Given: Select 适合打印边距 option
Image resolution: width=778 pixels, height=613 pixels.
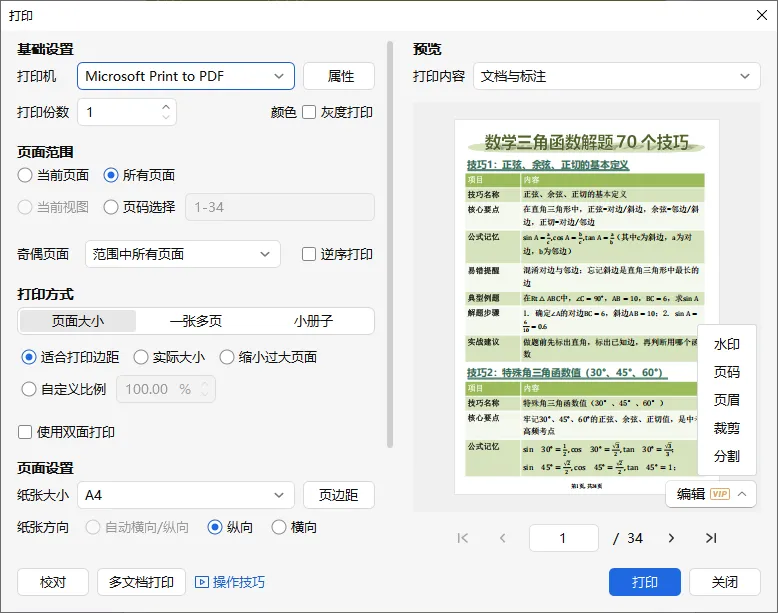Looking at the screenshot, I should (x=29, y=357).
